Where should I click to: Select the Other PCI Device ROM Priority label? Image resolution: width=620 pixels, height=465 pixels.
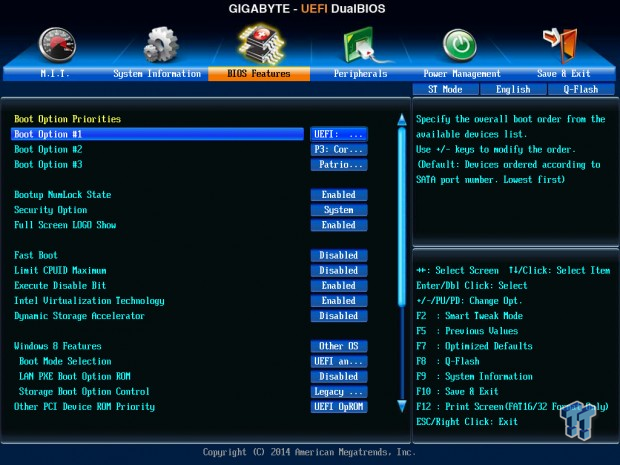85,407
